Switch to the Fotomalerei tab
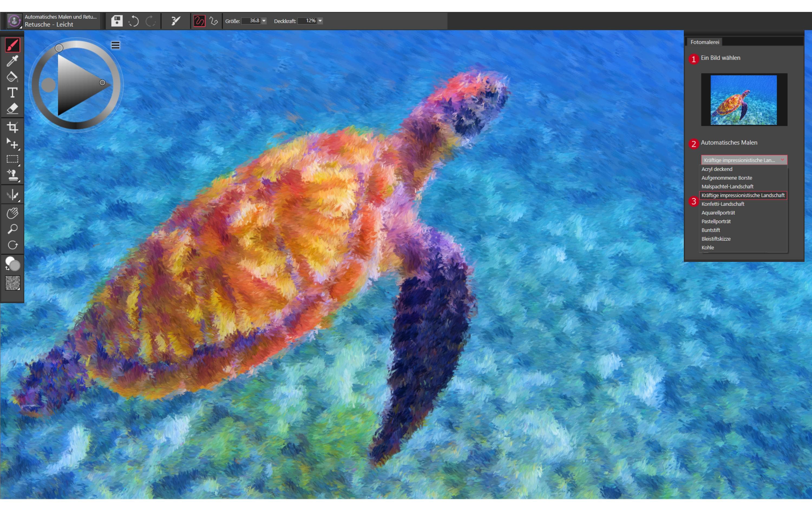812x511 pixels. [705, 42]
